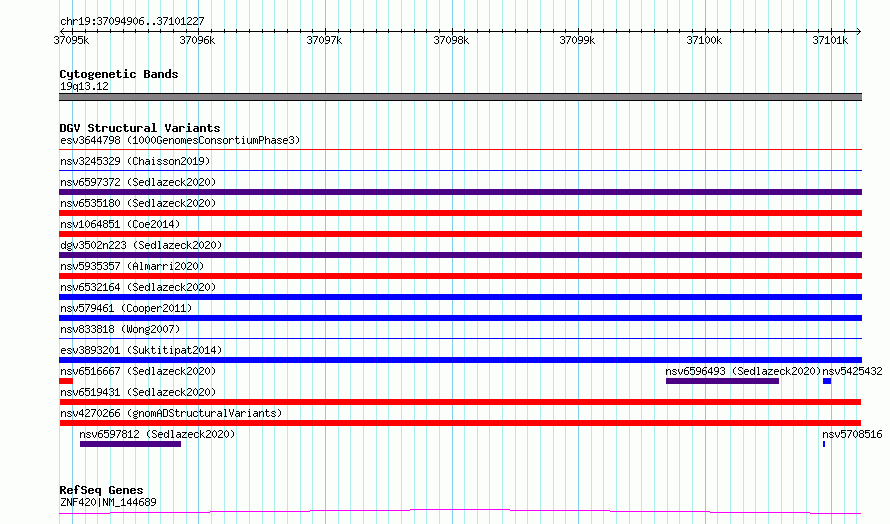Viewport: 890px width, 524px height.
Task: Click the purple bar under nsv6597372
Action: [460, 192]
